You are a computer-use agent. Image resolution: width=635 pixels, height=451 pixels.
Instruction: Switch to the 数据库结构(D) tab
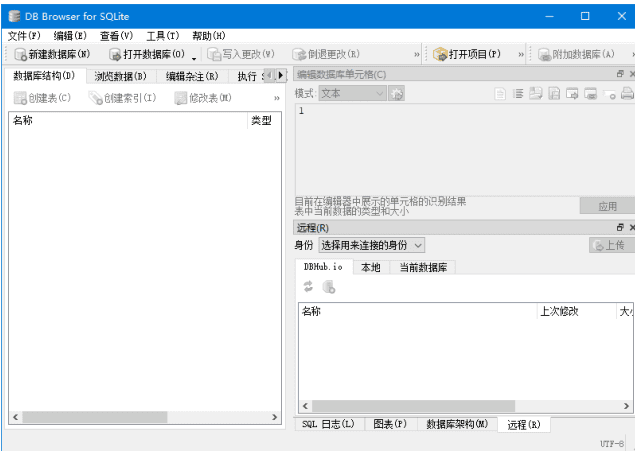(45, 76)
